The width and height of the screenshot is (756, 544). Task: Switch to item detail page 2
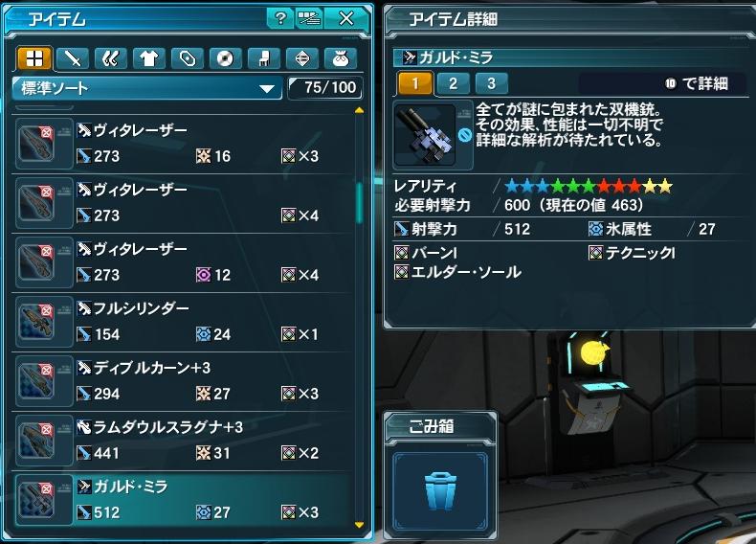pyautogui.click(x=453, y=83)
